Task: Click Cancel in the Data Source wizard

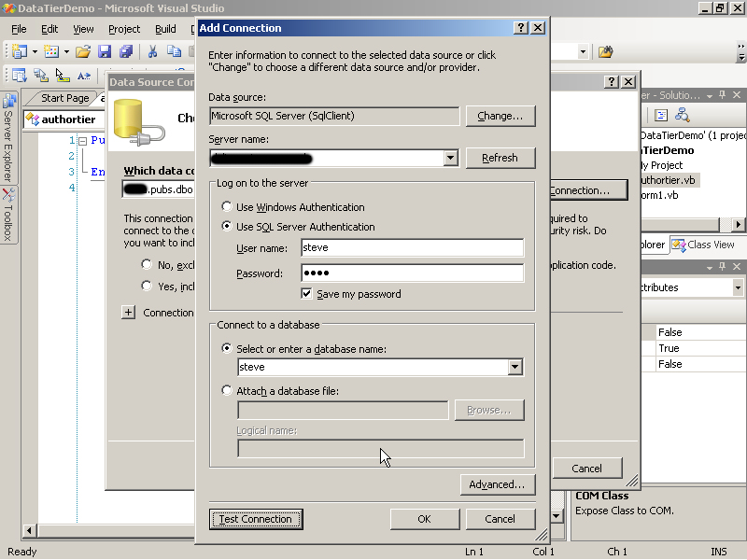Action: [587, 469]
